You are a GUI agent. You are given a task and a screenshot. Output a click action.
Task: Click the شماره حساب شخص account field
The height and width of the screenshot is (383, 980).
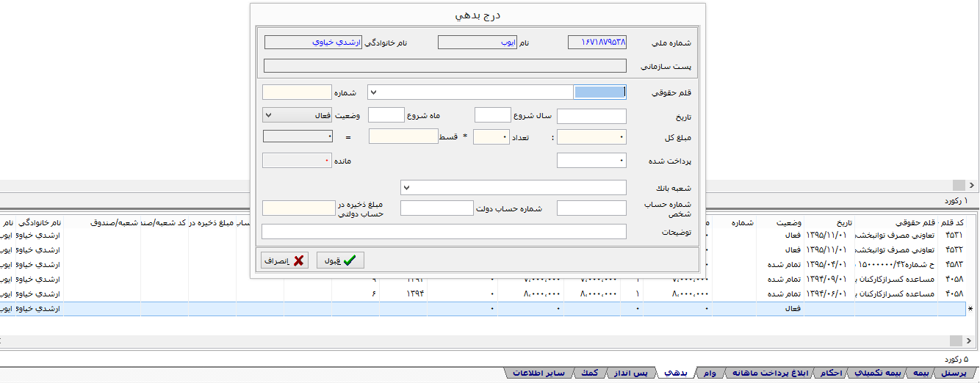592,208
